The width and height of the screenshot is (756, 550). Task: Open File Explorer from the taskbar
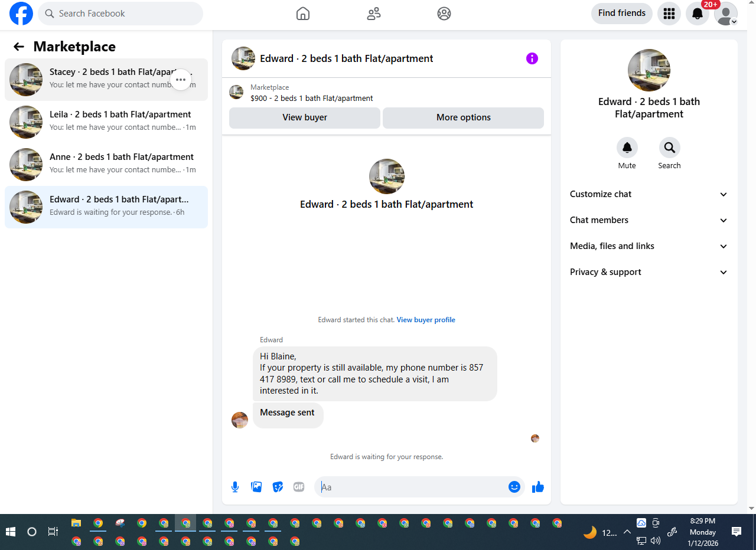tap(76, 523)
